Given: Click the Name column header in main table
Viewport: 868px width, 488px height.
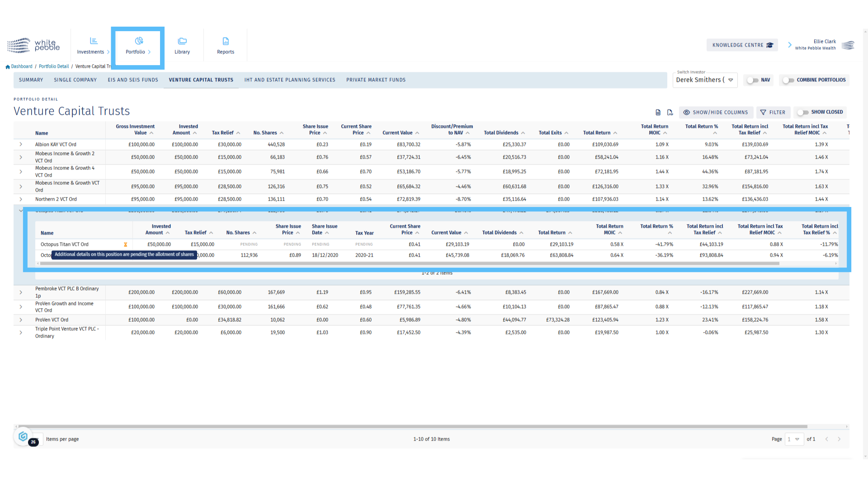Looking at the screenshot, I should coord(42,133).
